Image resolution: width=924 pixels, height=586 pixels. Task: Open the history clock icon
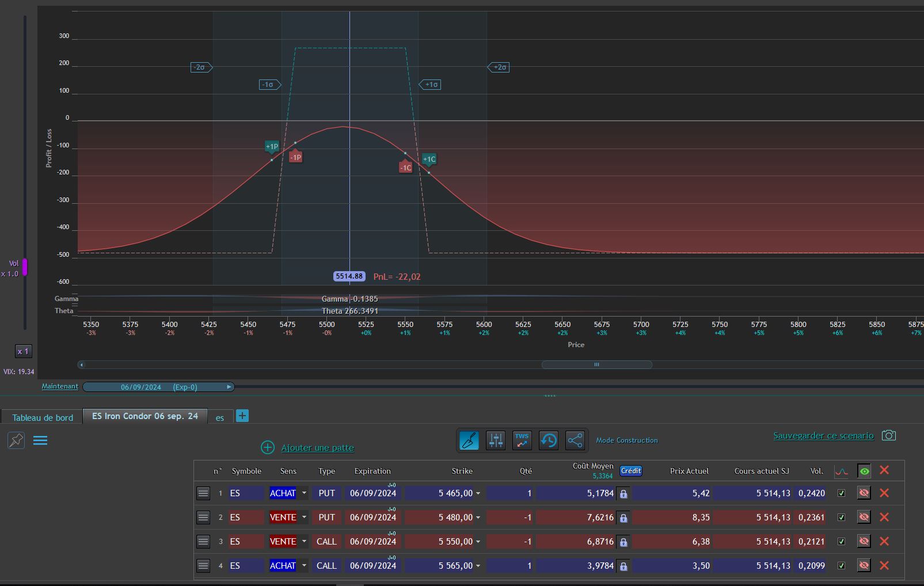coord(548,441)
